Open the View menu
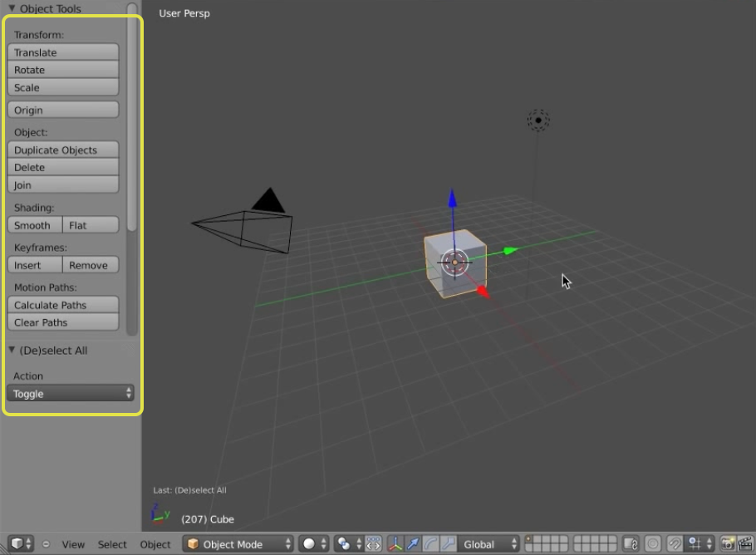 click(73, 545)
